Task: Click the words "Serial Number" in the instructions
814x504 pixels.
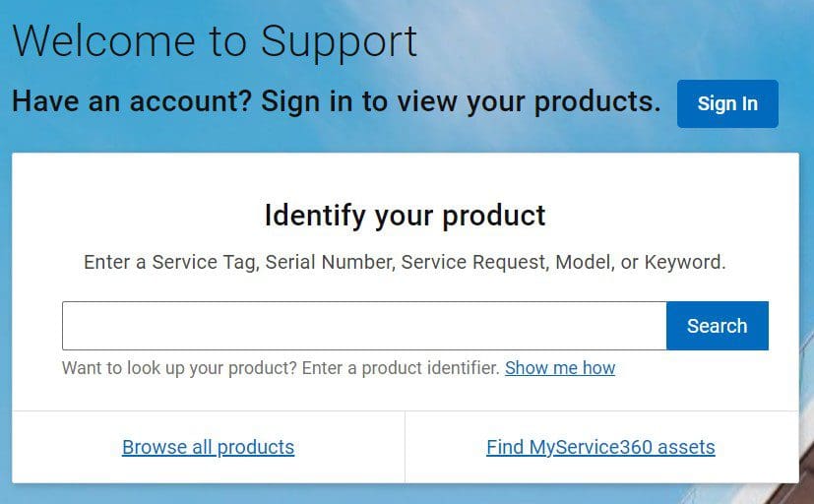Action: coord(330,262)
